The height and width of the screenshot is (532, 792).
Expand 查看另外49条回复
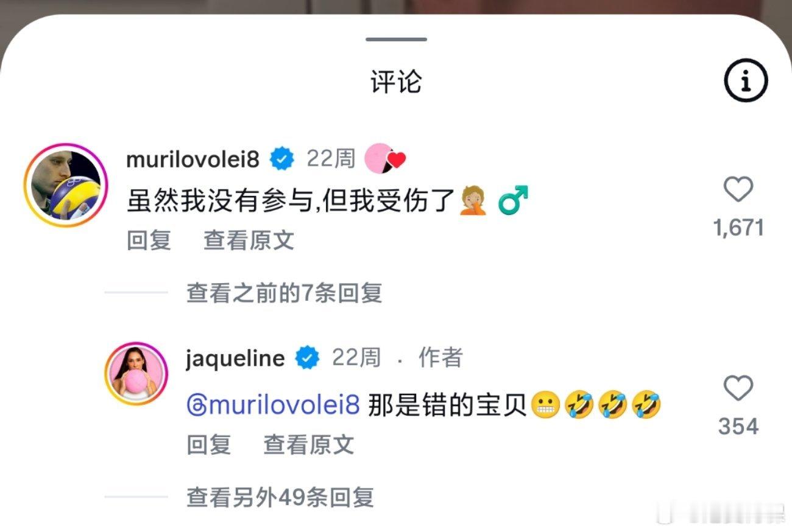tap(280, 498)
